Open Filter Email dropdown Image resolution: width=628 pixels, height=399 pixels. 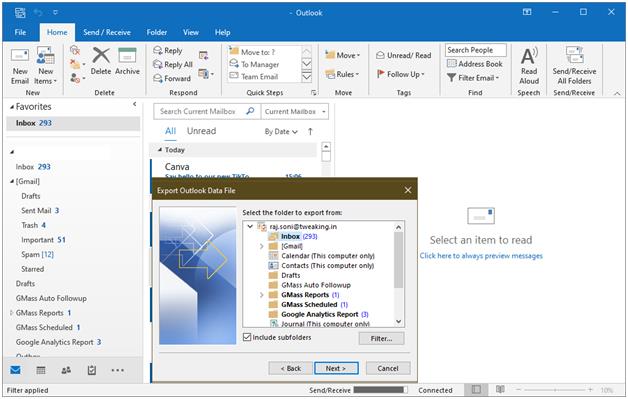[x=473, y=78]
